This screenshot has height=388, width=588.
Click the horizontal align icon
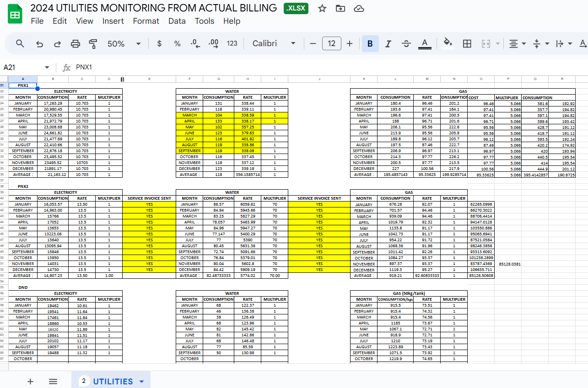513,43
